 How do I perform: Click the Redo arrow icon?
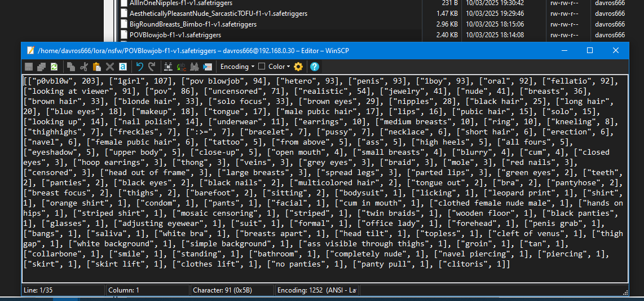(x=152, y=67)
